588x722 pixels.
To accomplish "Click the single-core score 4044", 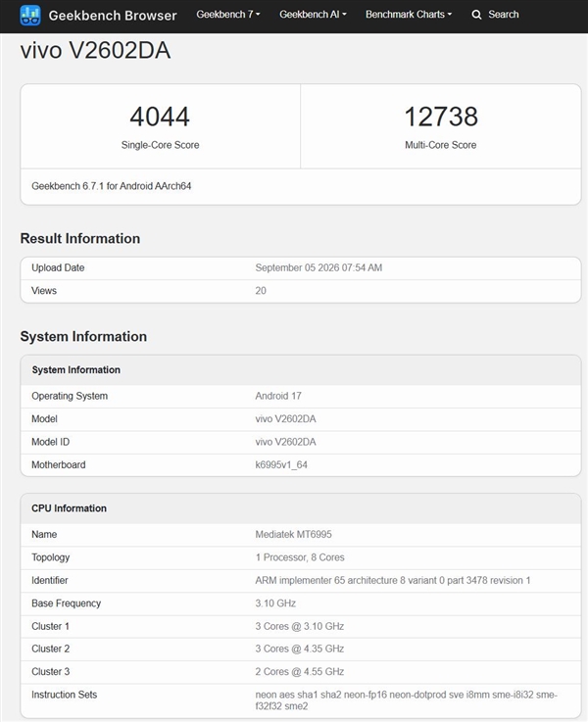I will [160, 116].
